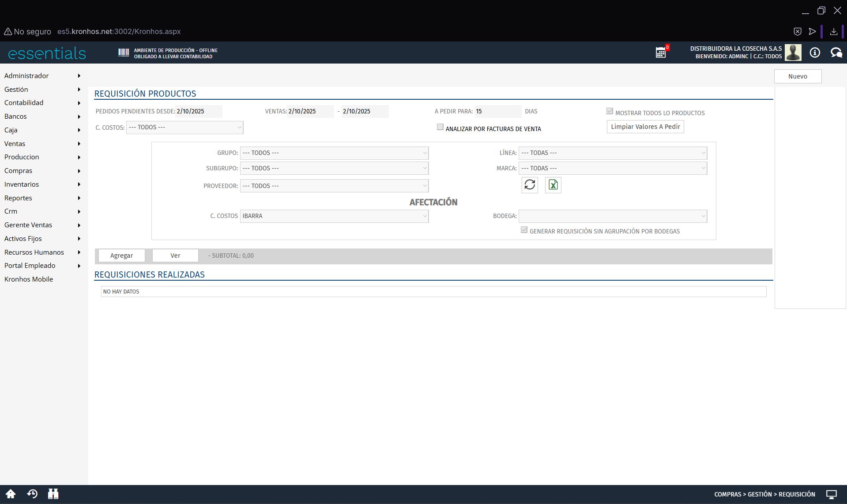The height and width of the screenshot is (504, 847).
Task: Open the calendar notifications icon
Action: 661,53
